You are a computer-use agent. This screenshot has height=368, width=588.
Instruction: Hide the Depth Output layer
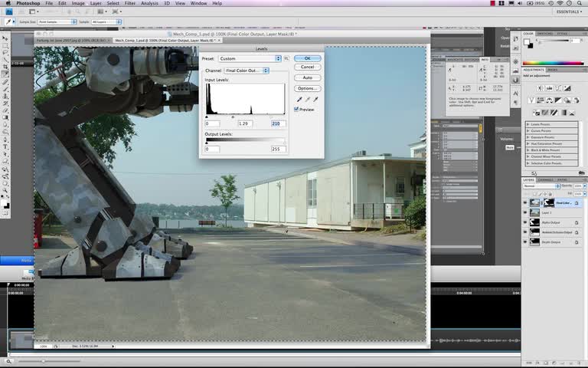click(x=525, y=242)
